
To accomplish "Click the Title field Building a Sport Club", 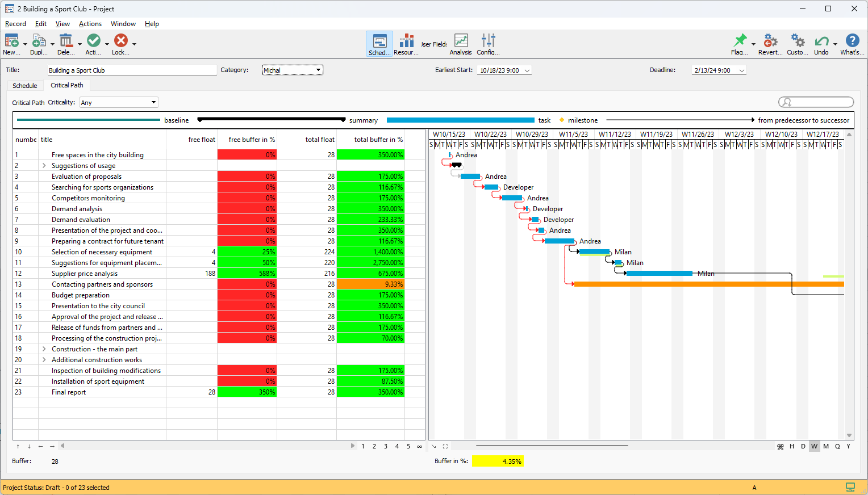I will tap(132, 70).
